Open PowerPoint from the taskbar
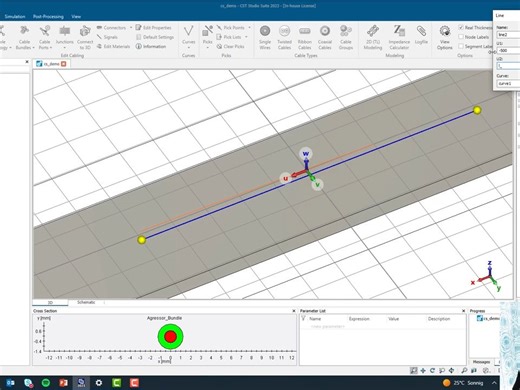The width and height of the screenshot is (520, 390). (x=63, y=383)
